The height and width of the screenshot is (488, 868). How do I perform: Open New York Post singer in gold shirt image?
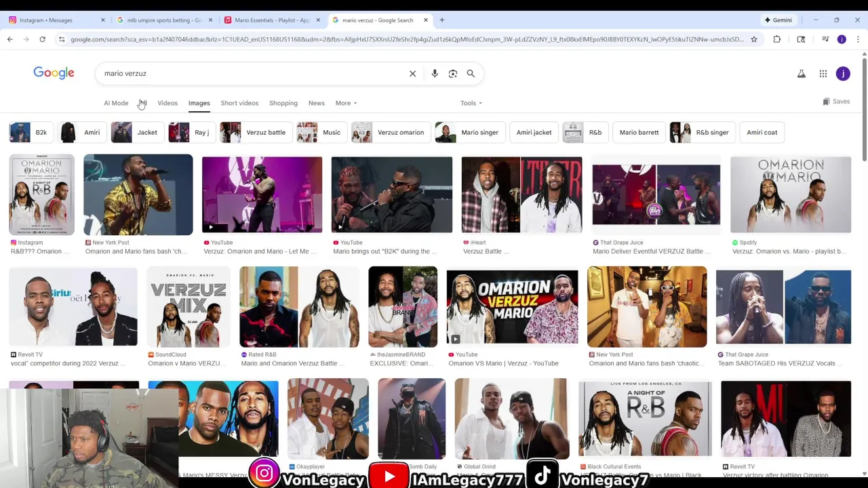[138, 195]
